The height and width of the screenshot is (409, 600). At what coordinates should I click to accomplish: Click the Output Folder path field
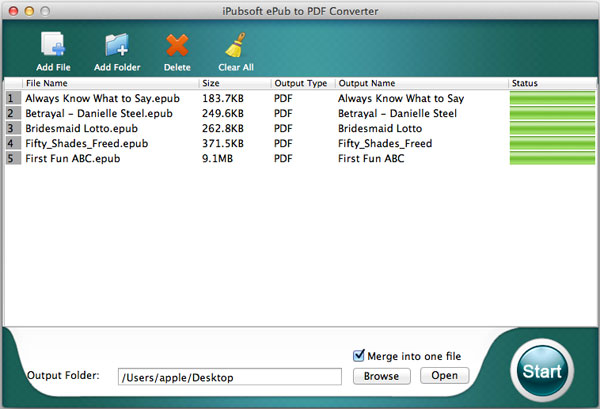tap(230, 377)
